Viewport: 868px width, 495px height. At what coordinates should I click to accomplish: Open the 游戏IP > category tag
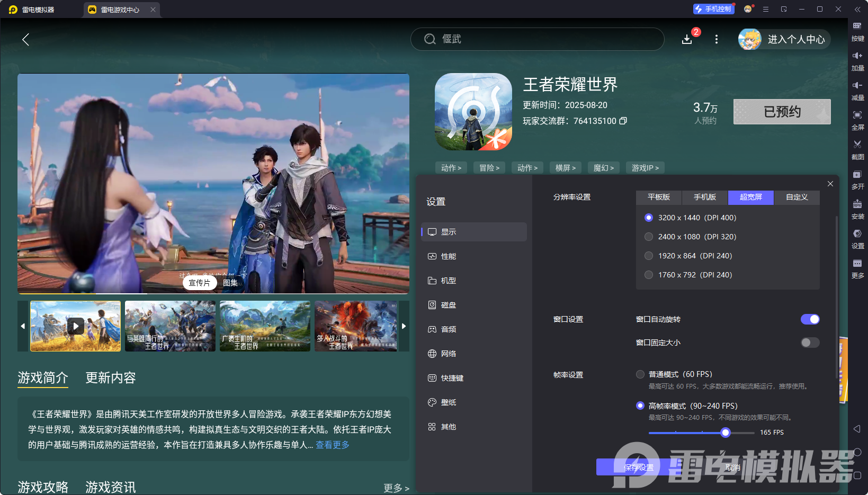[x=645, y=168]
